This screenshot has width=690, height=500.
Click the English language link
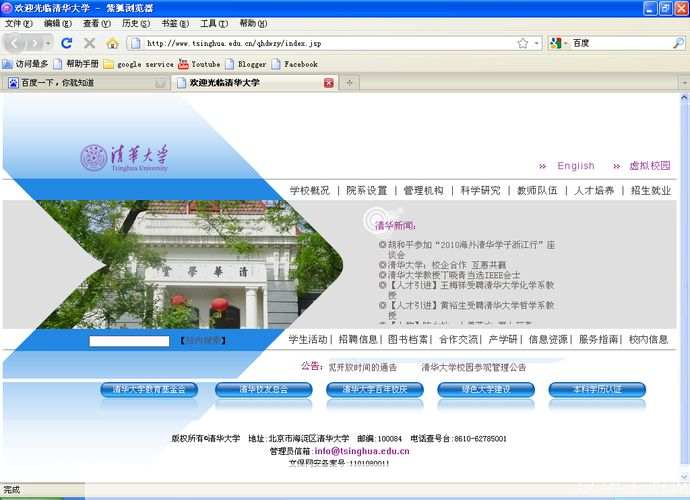[x=575, y=166]
